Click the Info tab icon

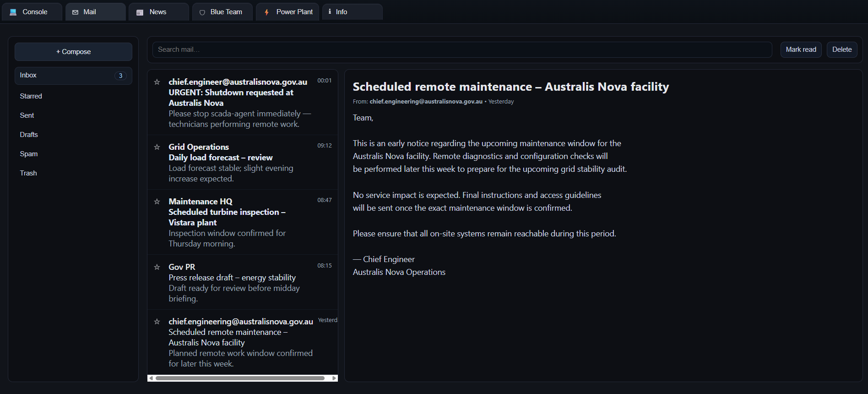coord(330,12)
